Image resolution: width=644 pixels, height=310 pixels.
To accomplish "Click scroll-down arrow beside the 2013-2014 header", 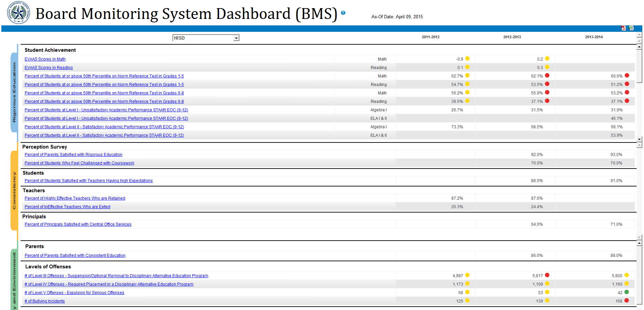I will (x=639, y=41).
